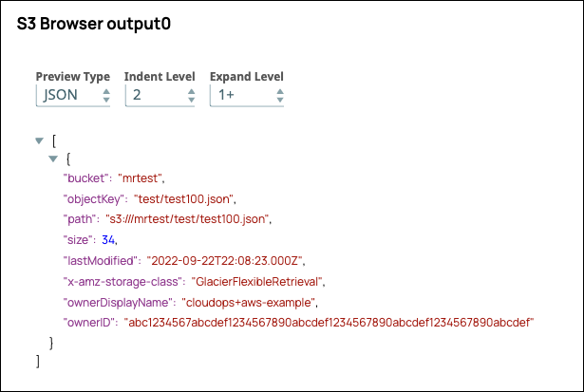Viewport: 584px width, 392px height.
Task: Collapse the first object triangle
Action: tap(53, 158)
